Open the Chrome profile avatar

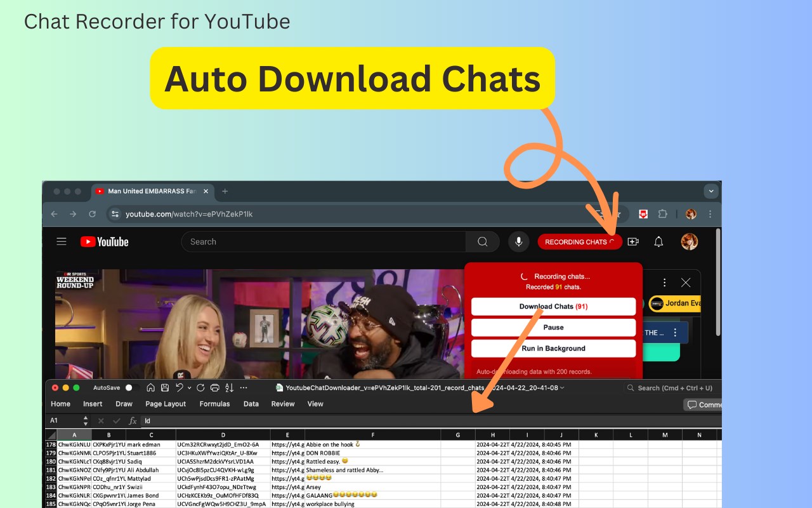(x=691, y=214)
